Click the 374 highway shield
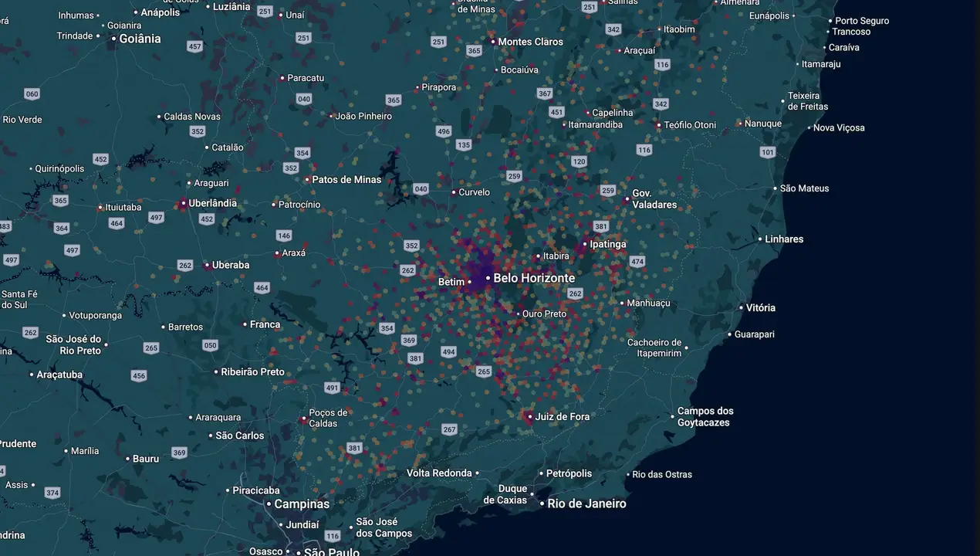The width and height of the screenshot is (980, 556). [52, 493]
